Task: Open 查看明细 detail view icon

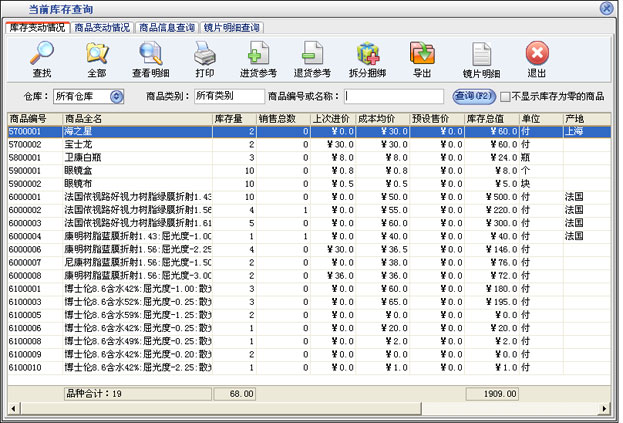Action: [150, 58]
